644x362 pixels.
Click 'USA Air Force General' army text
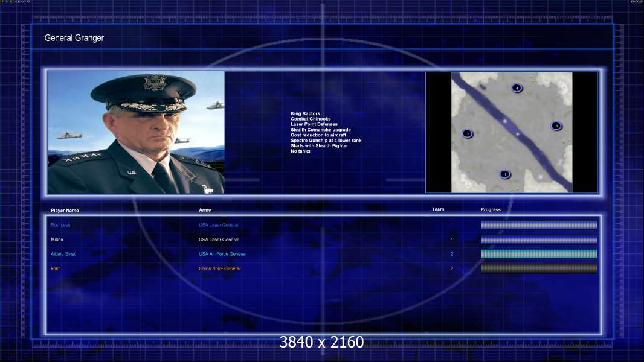(x=222, y=254)
